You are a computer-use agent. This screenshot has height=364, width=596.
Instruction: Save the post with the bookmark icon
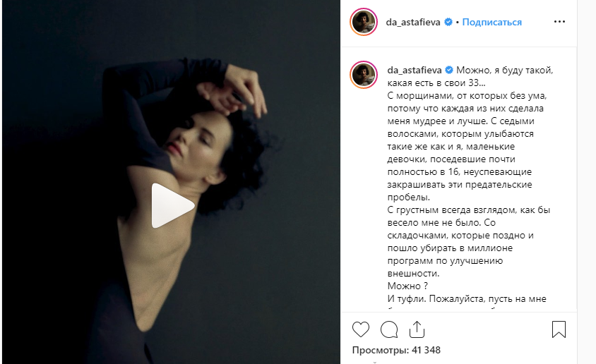tap(559, 329)
